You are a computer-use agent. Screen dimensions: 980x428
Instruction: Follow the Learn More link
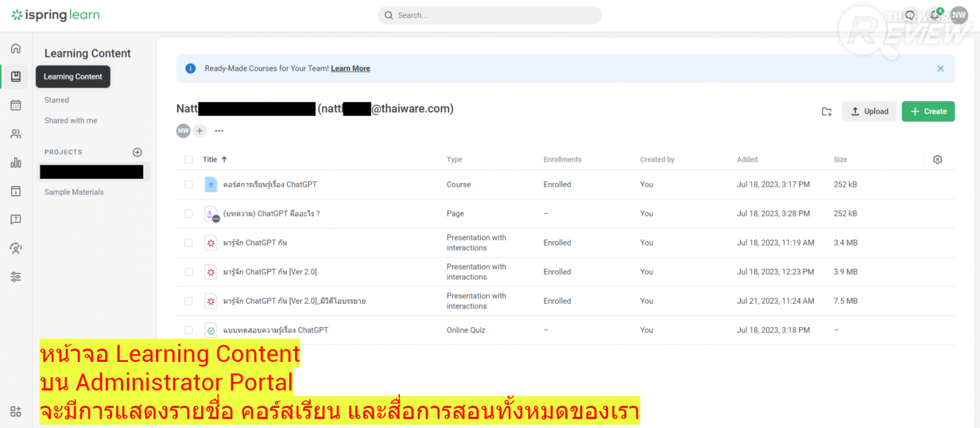click(350, 69)
